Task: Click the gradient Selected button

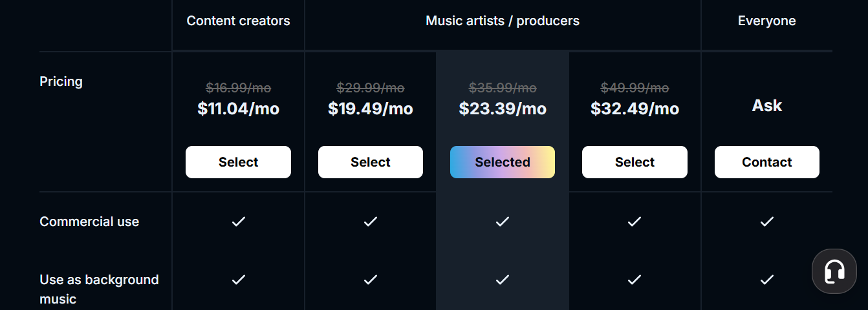Action: (503, 162)
